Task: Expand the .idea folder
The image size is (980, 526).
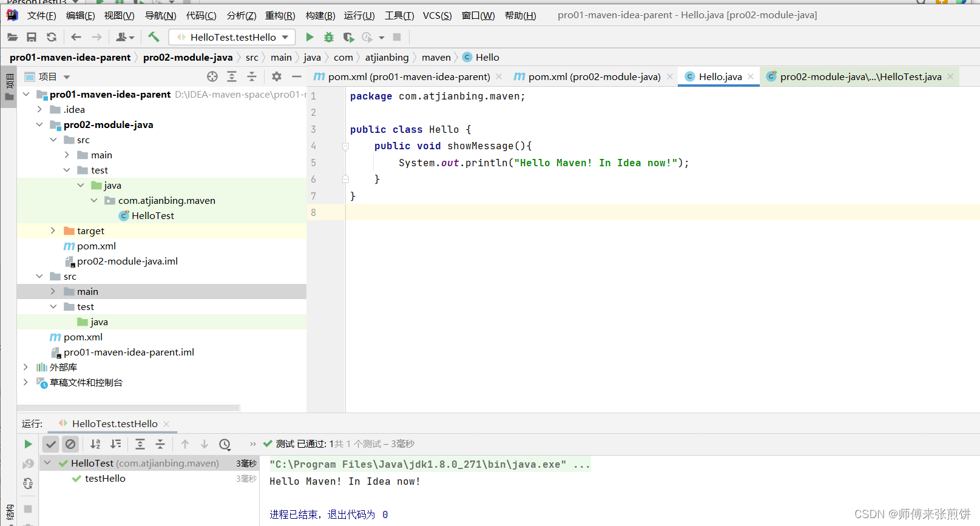Action: [39, 109]
